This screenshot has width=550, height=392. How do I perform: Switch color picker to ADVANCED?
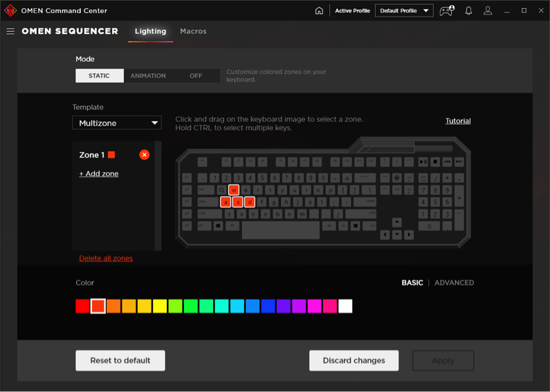point(455,283)
